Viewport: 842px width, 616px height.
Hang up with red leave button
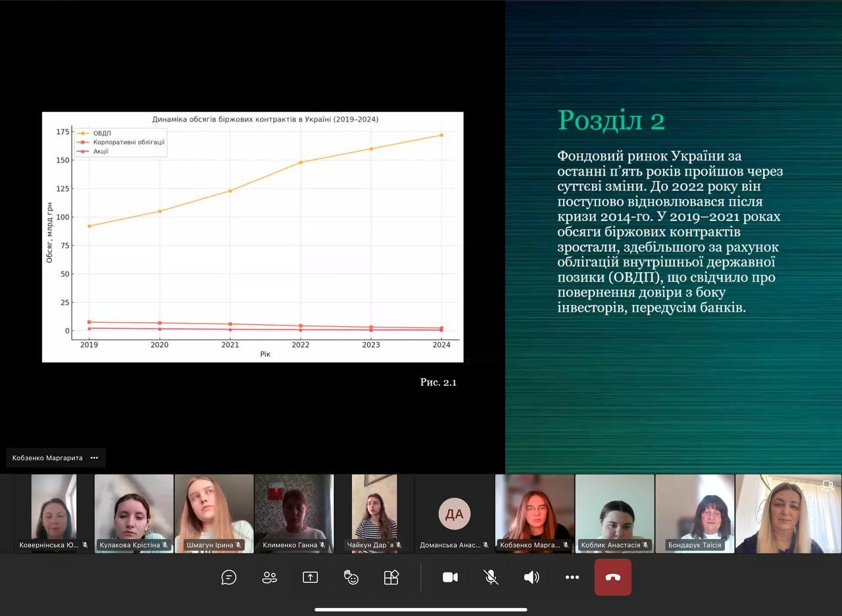click(x=612, y=577)
